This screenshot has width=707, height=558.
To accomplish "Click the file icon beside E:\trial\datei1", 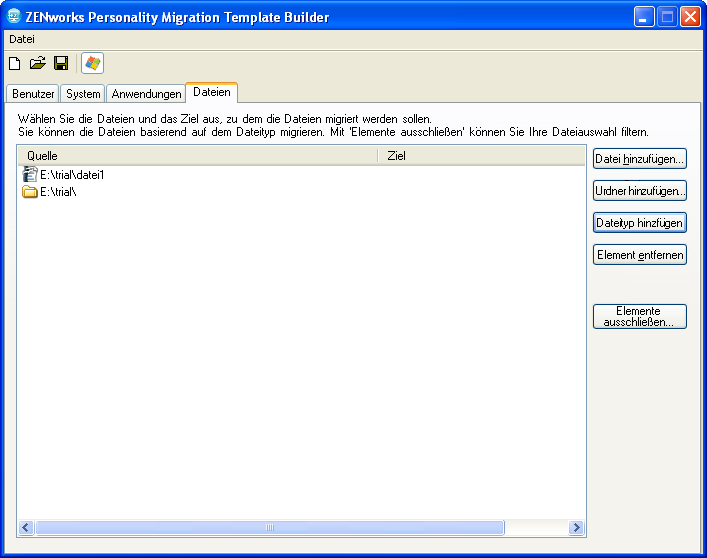I will coord(30,174).
